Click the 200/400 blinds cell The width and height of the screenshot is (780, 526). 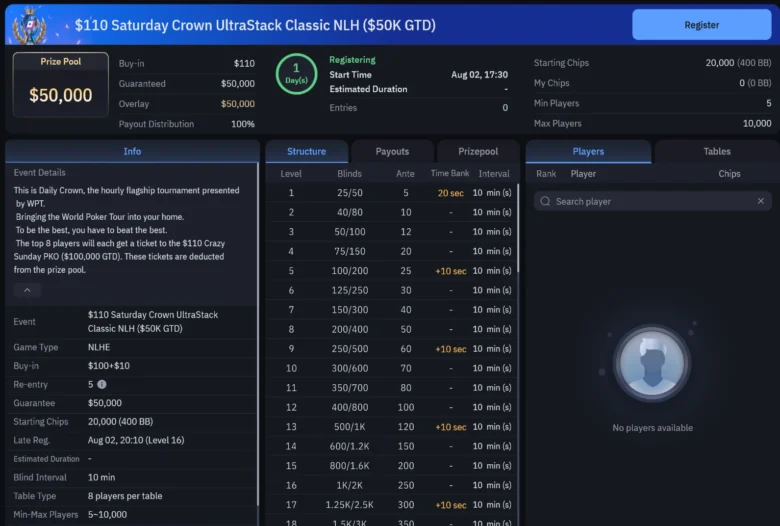point(350,329)
